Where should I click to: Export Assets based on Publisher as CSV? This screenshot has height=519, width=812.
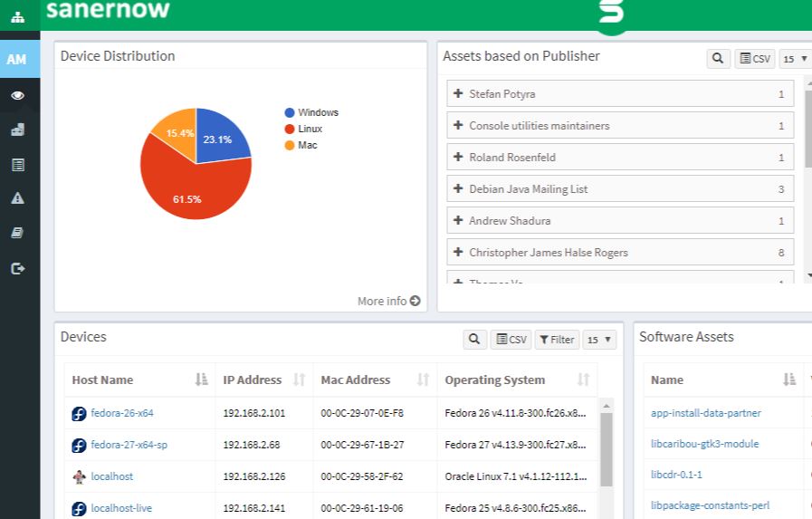click(x=755, y=59)
